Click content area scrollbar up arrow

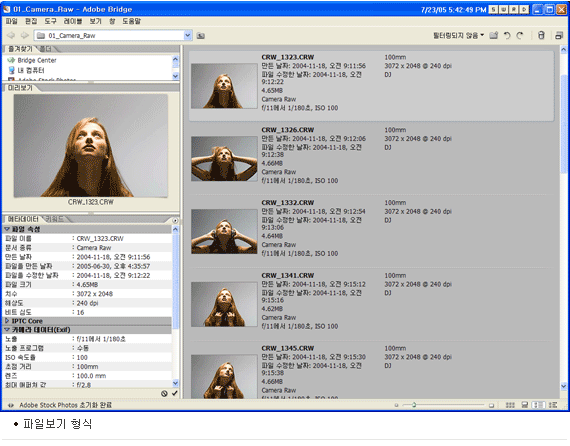pos(563,50)
